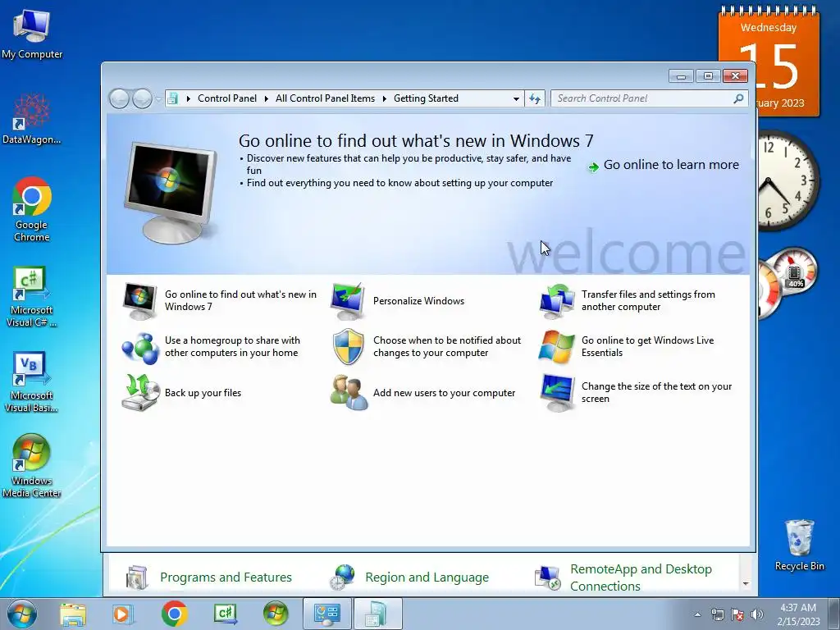840x630 pixels.
Task: Open the address bar history dropdown
Action: pos(516,98)
